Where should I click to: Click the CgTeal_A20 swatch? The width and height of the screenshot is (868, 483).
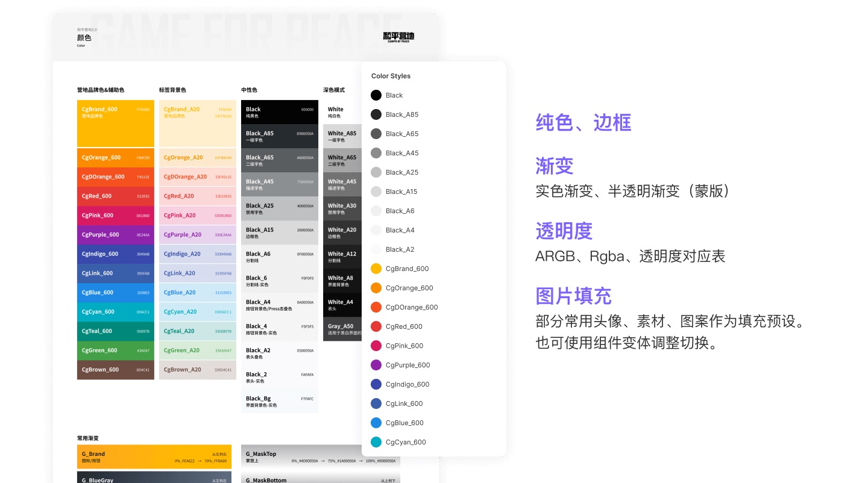[x=198, y=331]
